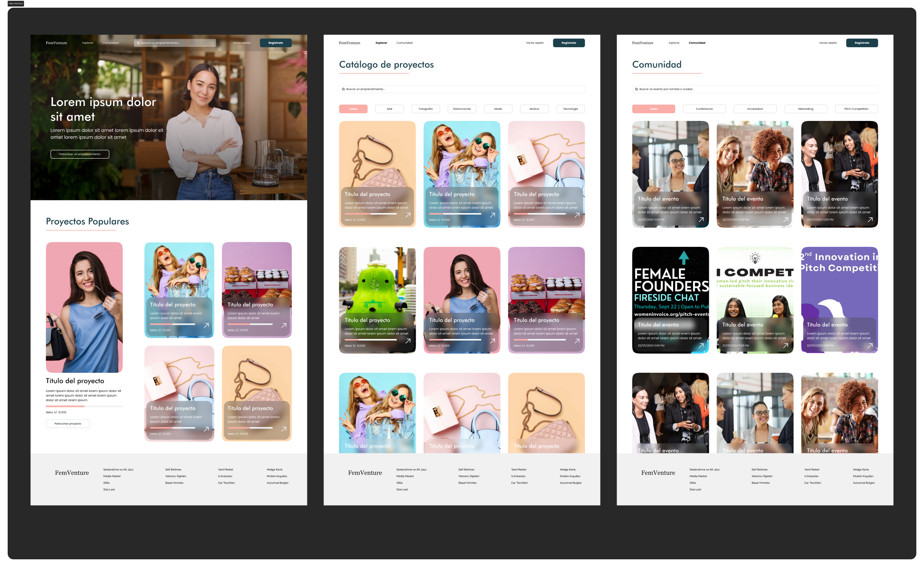Screen dimensions: 924x567
Task: Select the Pitch Competition filter chip
Action: click(856, 109)
